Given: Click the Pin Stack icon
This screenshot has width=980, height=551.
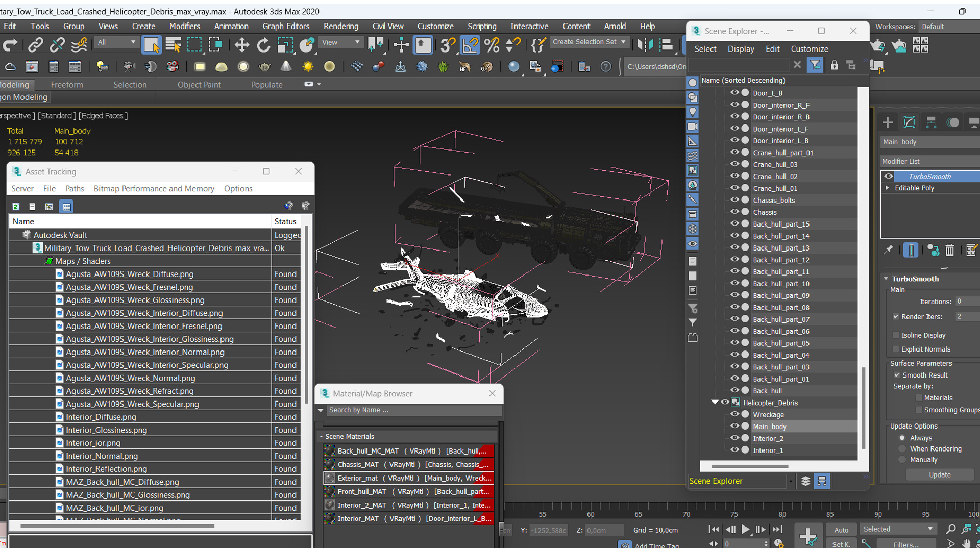Looking at the screenshot, I should click(889, 250).
